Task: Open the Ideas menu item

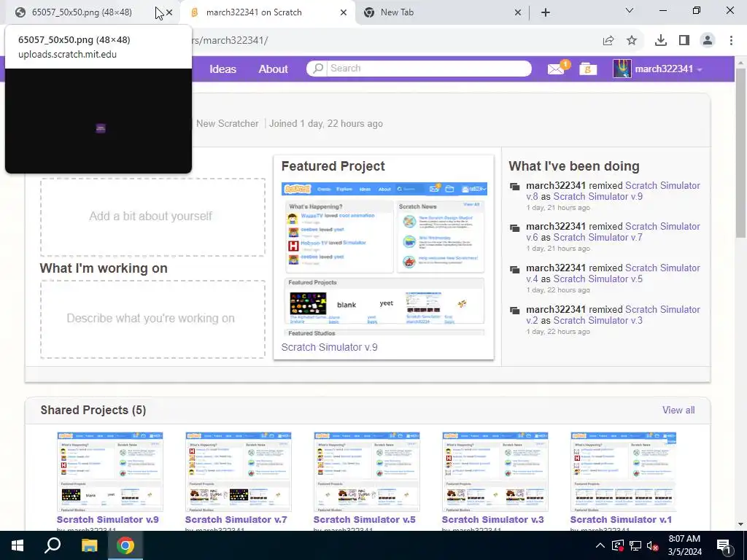Action: (223, 69)
